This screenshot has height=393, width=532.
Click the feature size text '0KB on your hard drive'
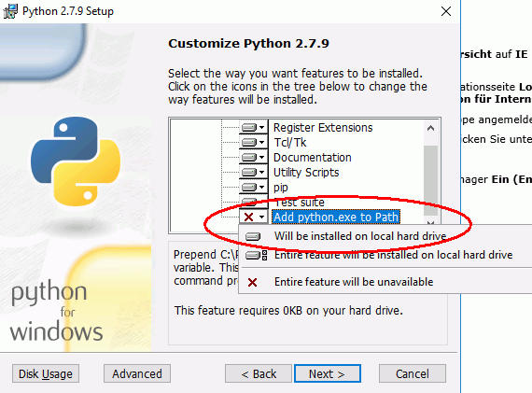(343, 311)
